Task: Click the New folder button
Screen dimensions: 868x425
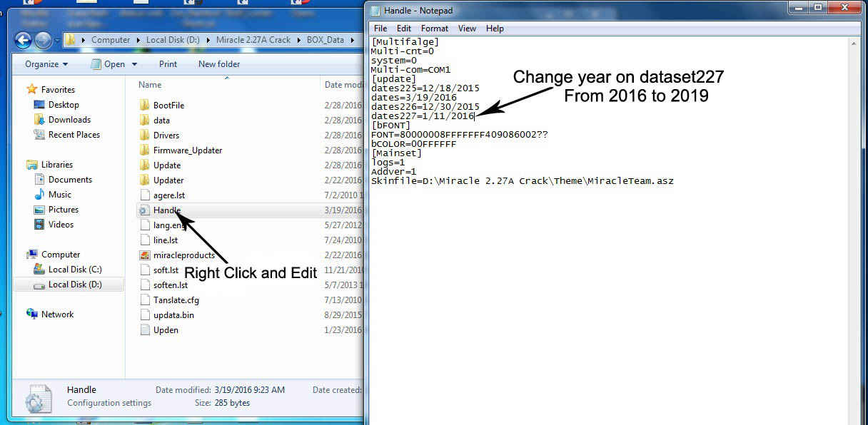Action: coord(219,63)
